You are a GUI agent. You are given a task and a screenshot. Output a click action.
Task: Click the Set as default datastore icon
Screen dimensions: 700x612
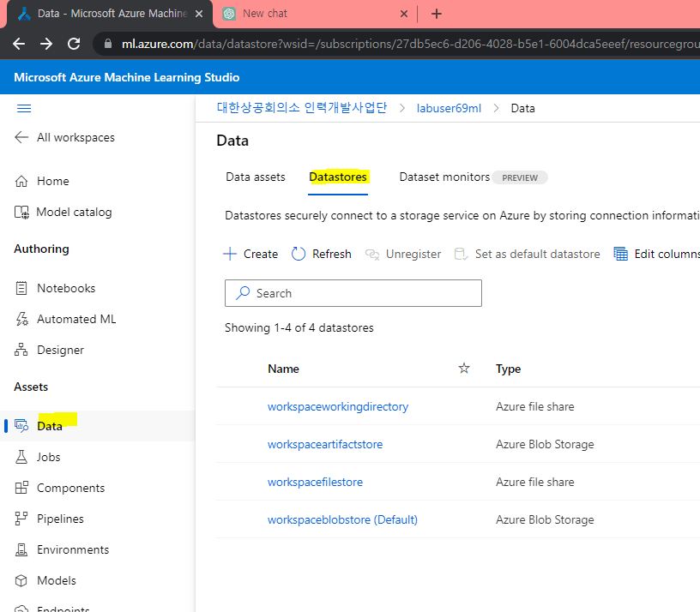[461, 255]
